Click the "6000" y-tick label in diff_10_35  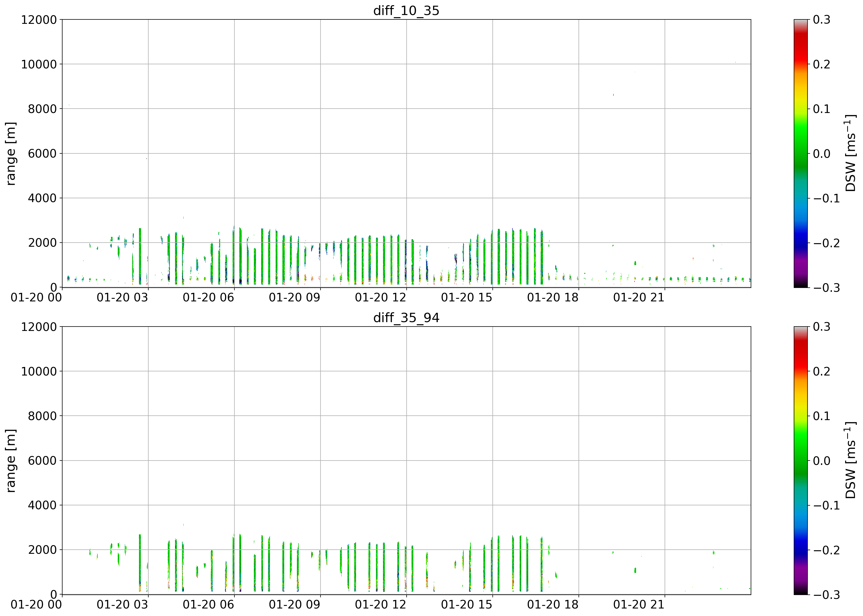(x=42, y=154)
